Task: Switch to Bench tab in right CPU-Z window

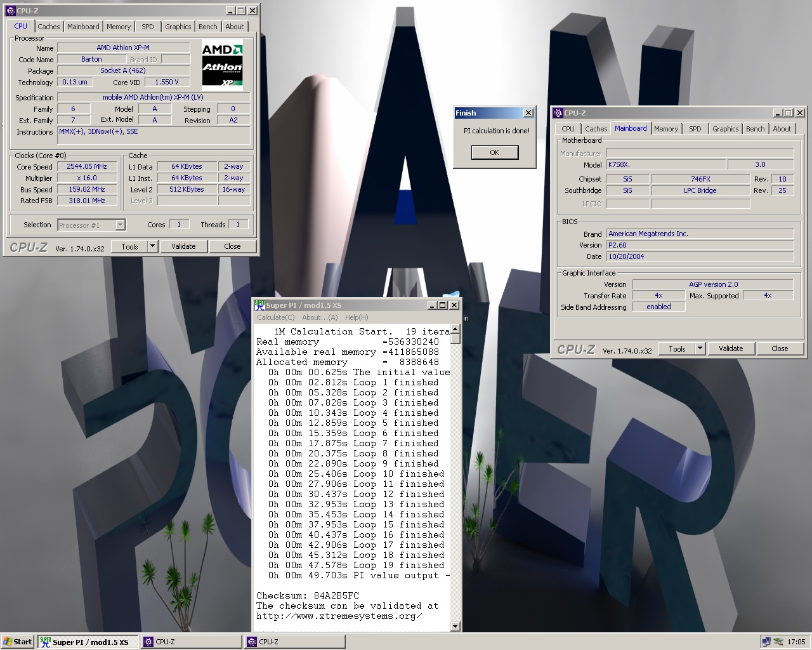Action: coord(755,129)
